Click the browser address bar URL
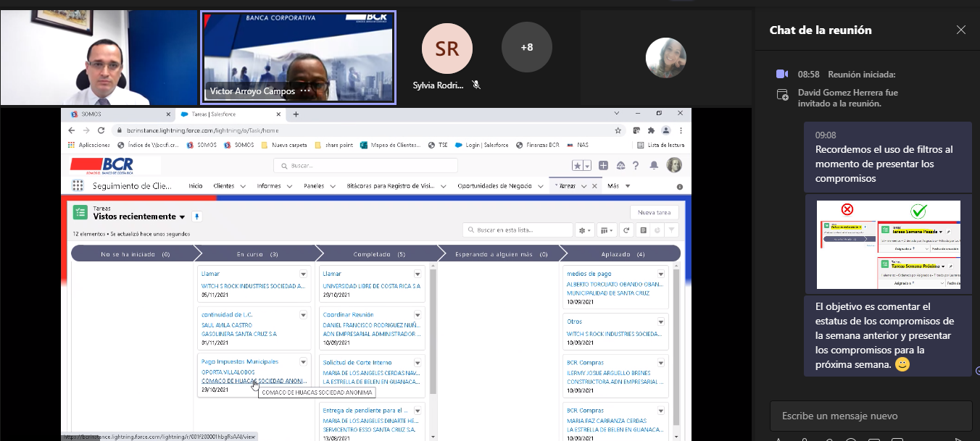The image size is (980, 441). (x=202, y=130)
